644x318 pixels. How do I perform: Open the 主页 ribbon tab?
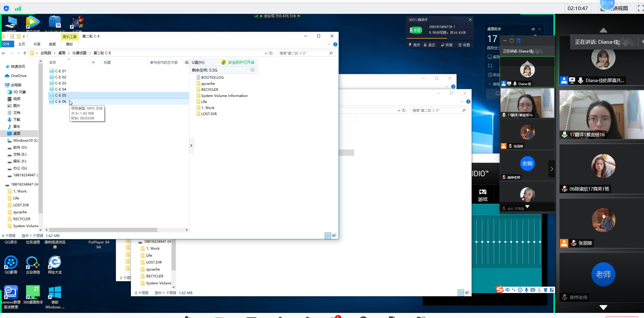point(22,44)
